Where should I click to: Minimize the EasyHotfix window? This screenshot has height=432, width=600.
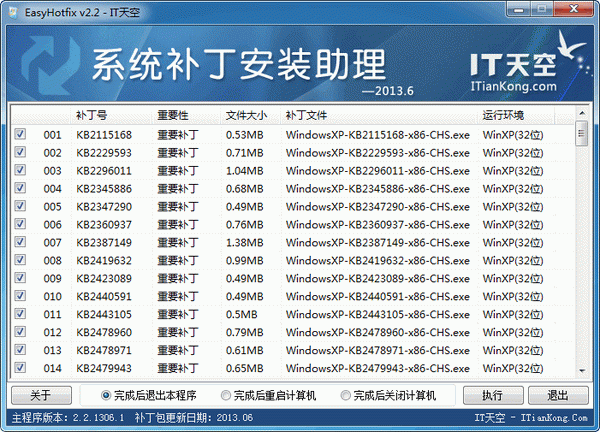tap(518, 9)
